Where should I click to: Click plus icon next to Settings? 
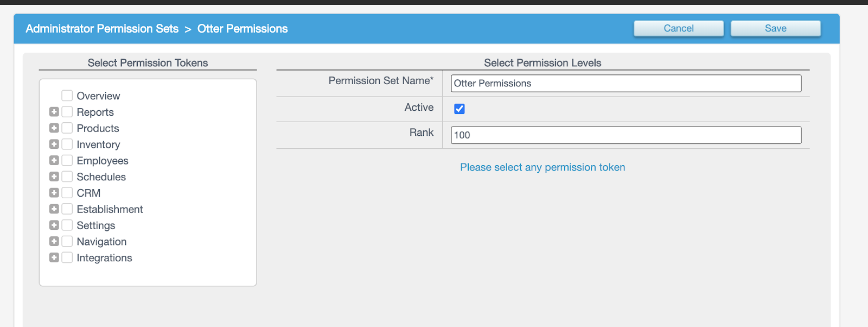click(x=54, y=225)
